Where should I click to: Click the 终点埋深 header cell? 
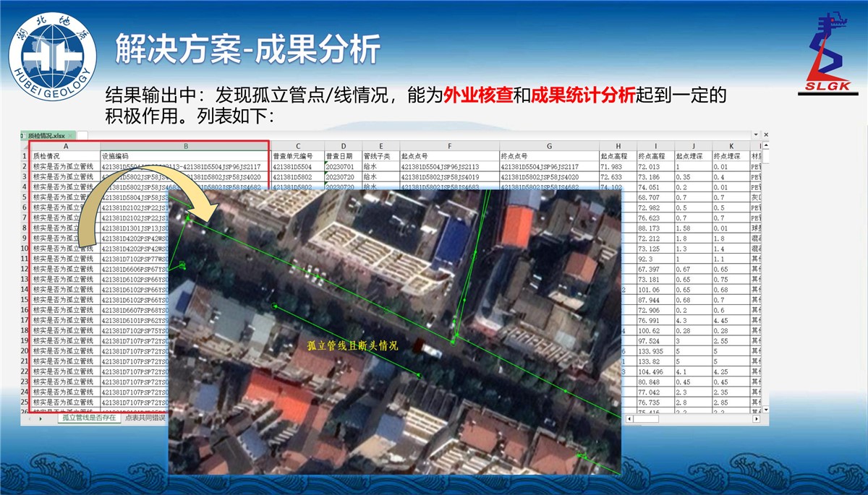point(731,155)
